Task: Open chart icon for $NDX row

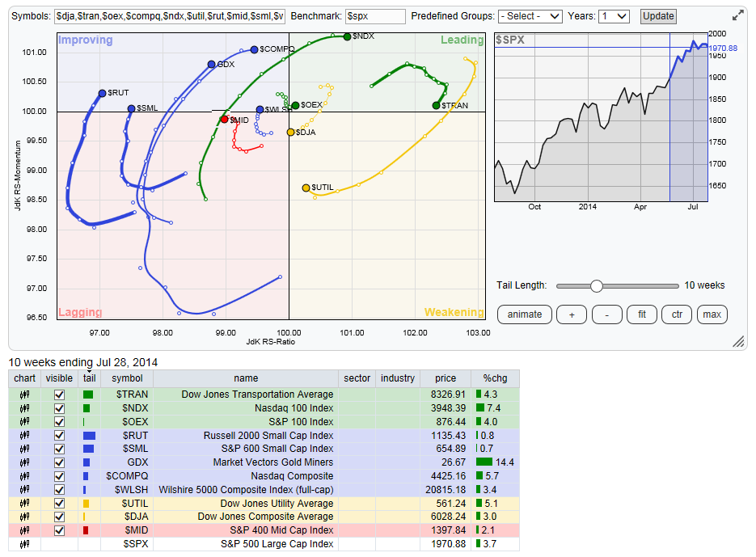Action: [24, 408]
